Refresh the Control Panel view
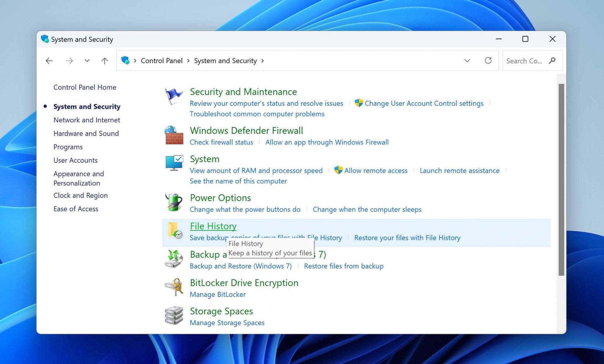Image resolution: width=604 pixels, height=364 pixels. tap(488, 60)
